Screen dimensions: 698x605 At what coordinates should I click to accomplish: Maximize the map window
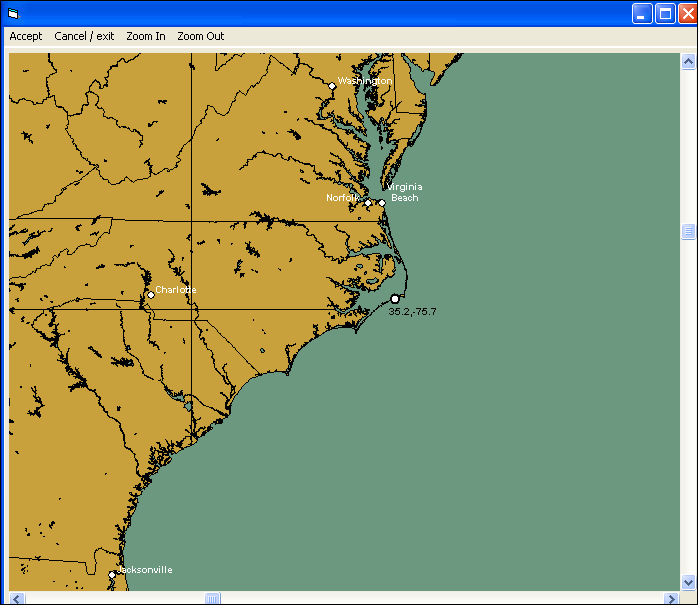(665, 14)
